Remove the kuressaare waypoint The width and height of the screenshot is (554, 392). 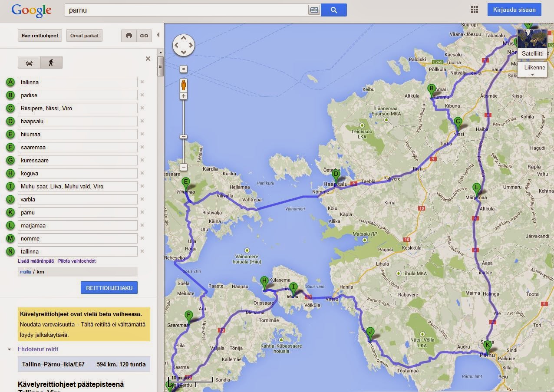(x=142, y=160)
